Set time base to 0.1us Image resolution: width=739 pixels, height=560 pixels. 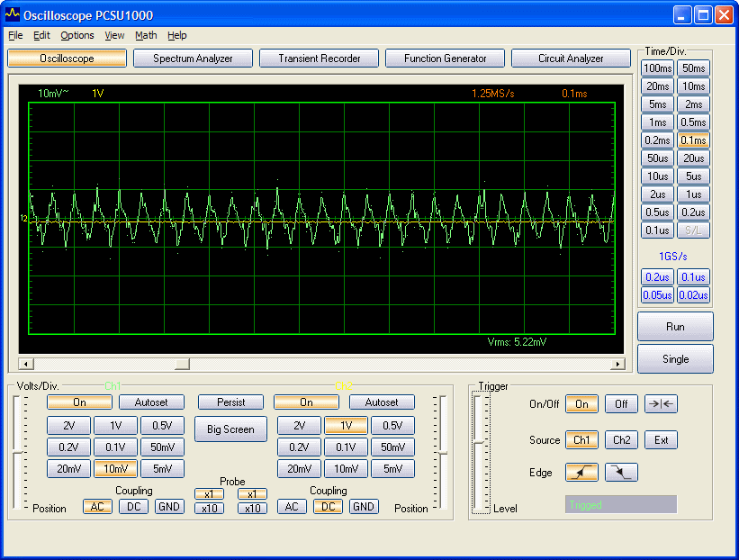click(x=657, y=230)
